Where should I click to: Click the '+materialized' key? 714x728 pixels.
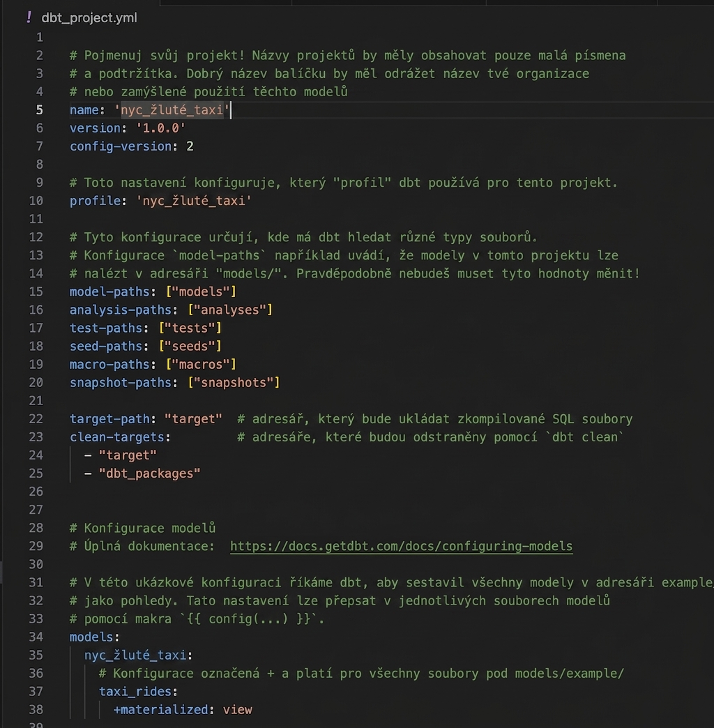pyautogui.click(x=160, y=710)
